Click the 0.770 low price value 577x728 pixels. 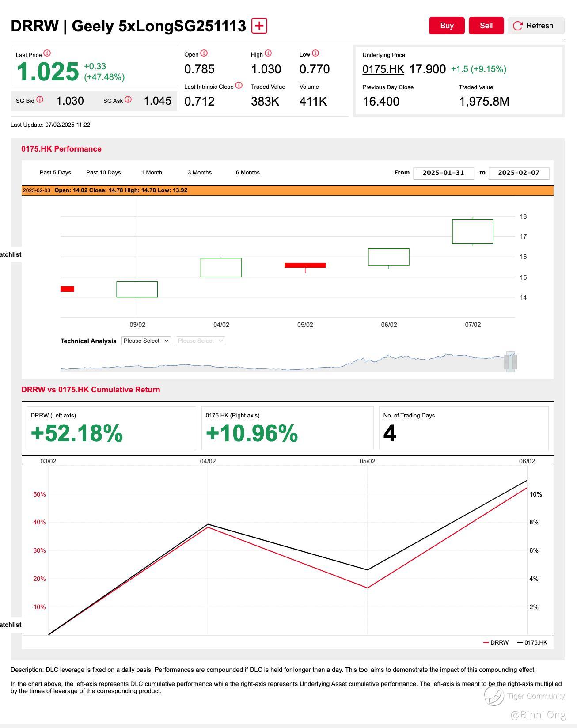(315, 69)
